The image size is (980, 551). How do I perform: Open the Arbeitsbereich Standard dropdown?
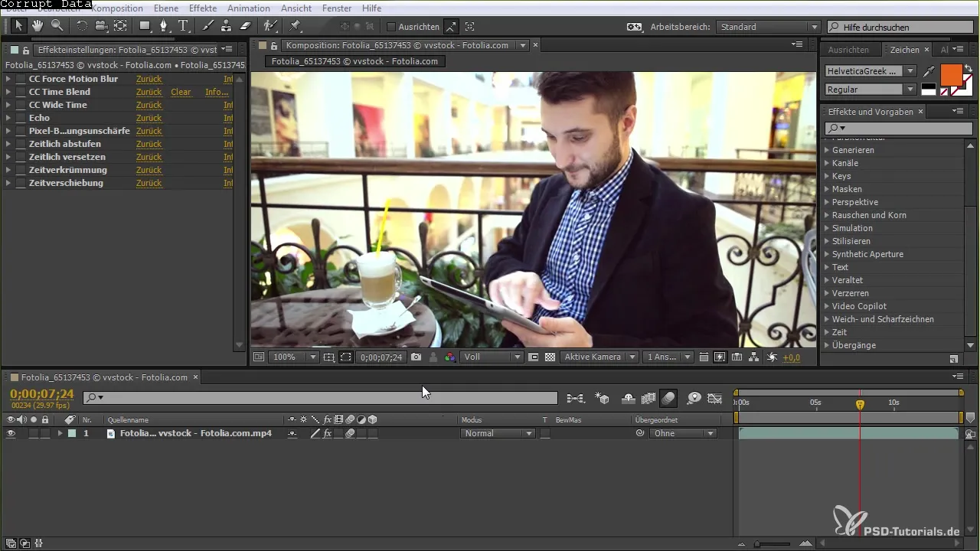tap(769, 27)
